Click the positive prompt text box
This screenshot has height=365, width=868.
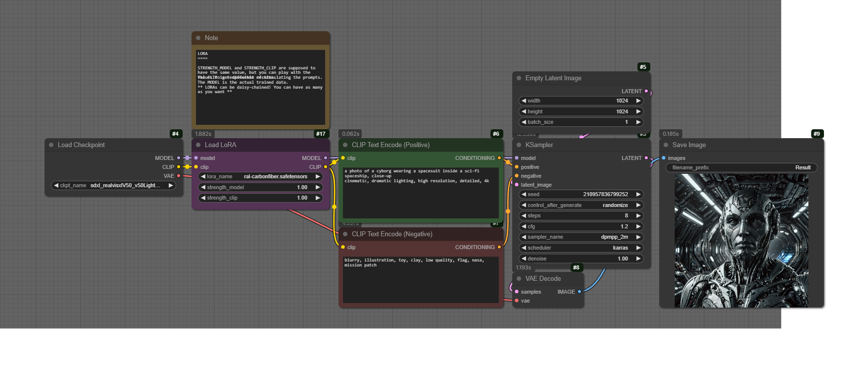(421, 193)
